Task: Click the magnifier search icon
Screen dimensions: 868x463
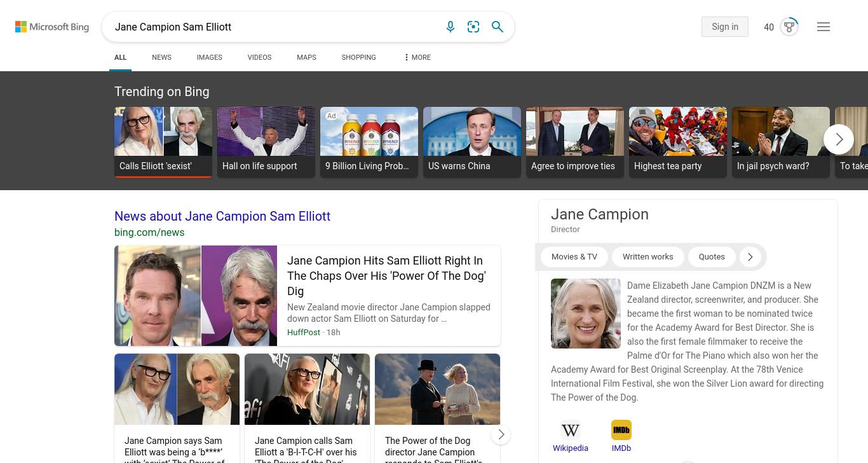Action: pos(498,27)
